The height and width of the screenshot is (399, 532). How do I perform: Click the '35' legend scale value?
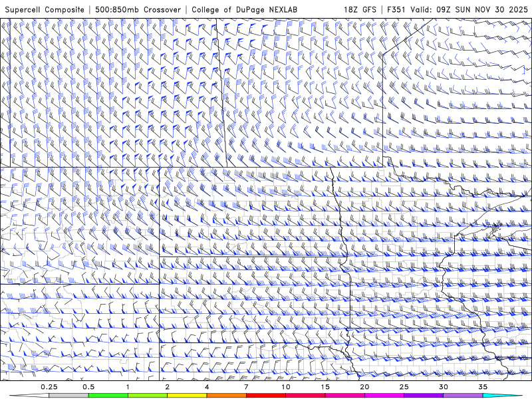pyautogui.click(x=483, y=387)
